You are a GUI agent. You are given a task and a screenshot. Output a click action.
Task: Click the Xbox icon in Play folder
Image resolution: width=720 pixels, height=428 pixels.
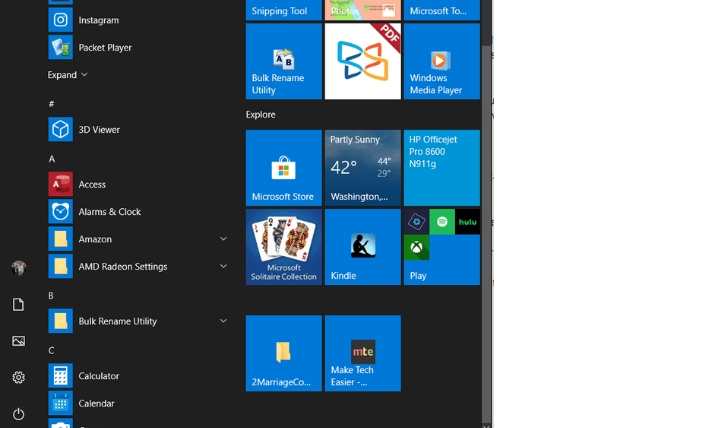click(416, 248)
